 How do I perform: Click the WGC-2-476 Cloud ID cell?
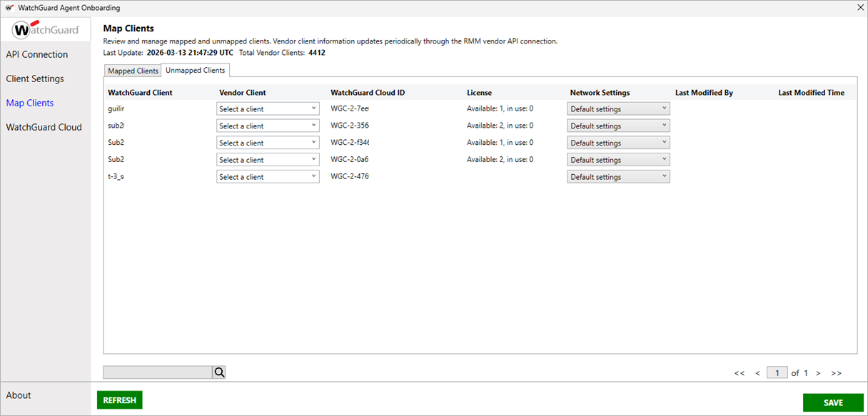(x=350, y=177)
